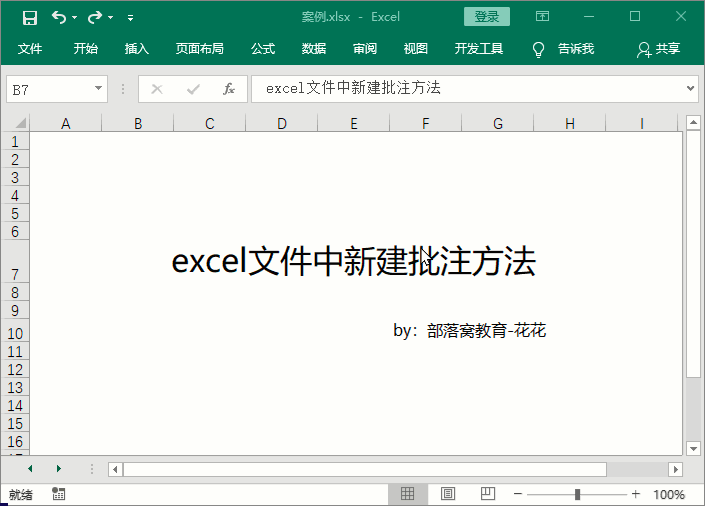The height and width of the screenshot is (506, 705).
Task: Go to previous sheet tab arrow
Action: tap(30, 469)
